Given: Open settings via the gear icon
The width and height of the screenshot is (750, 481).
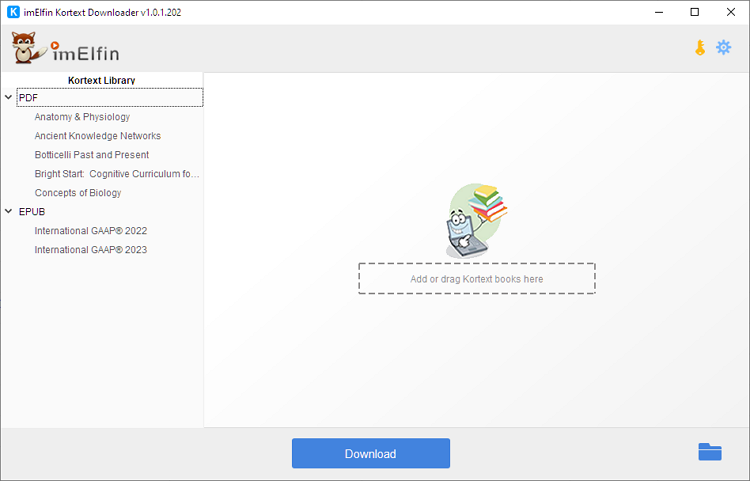Looking at the screenshot, I should point(723,47).
